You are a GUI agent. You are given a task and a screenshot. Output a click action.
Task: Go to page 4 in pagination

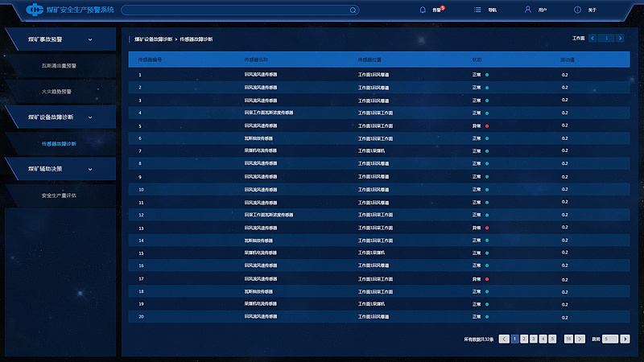click(x=543, y=339)
